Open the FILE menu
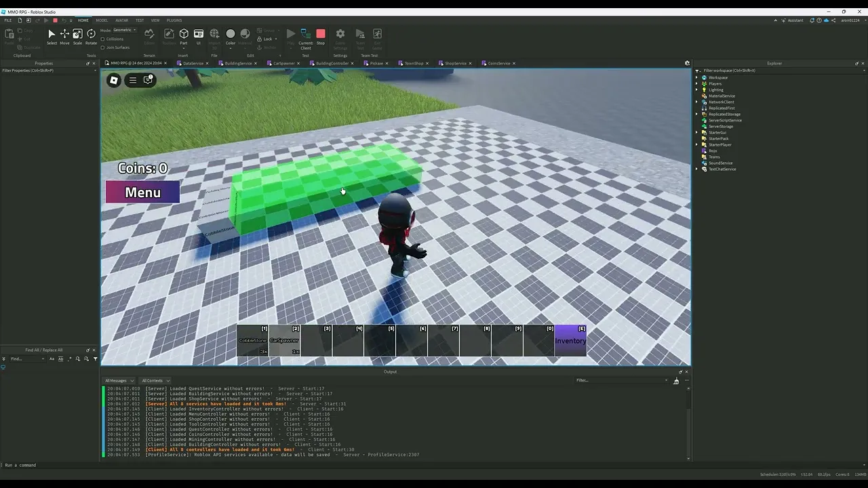The height and width of the screenshot is (488, 868). 8,20
